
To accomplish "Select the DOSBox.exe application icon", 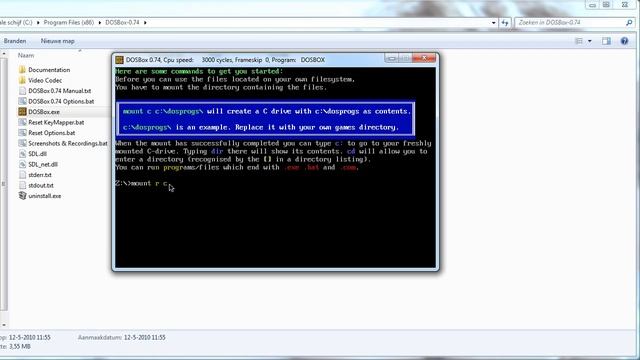I will coord(22,112).
